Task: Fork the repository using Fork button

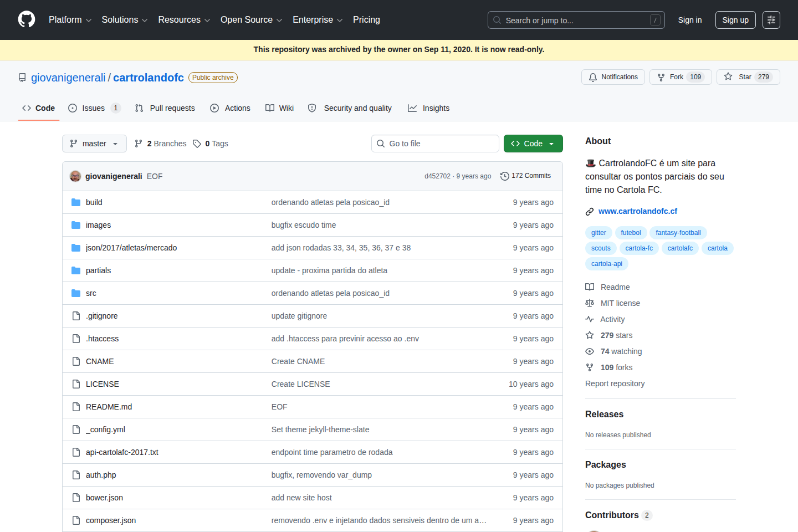Action: (x=680, y=77)
